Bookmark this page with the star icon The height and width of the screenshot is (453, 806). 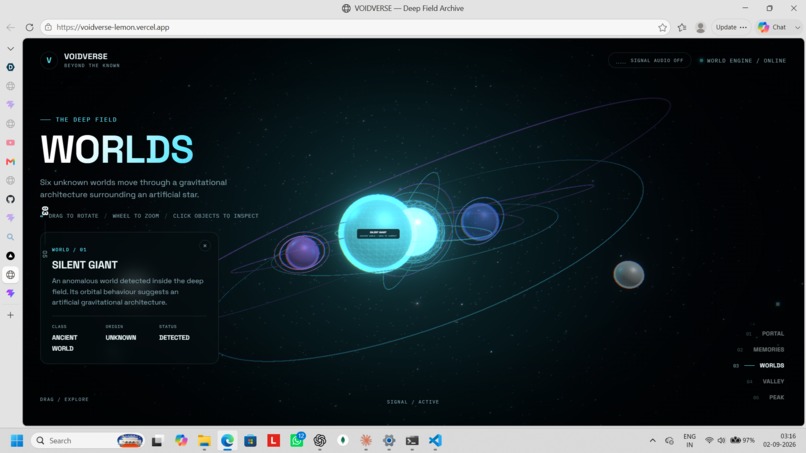point(663,27)
